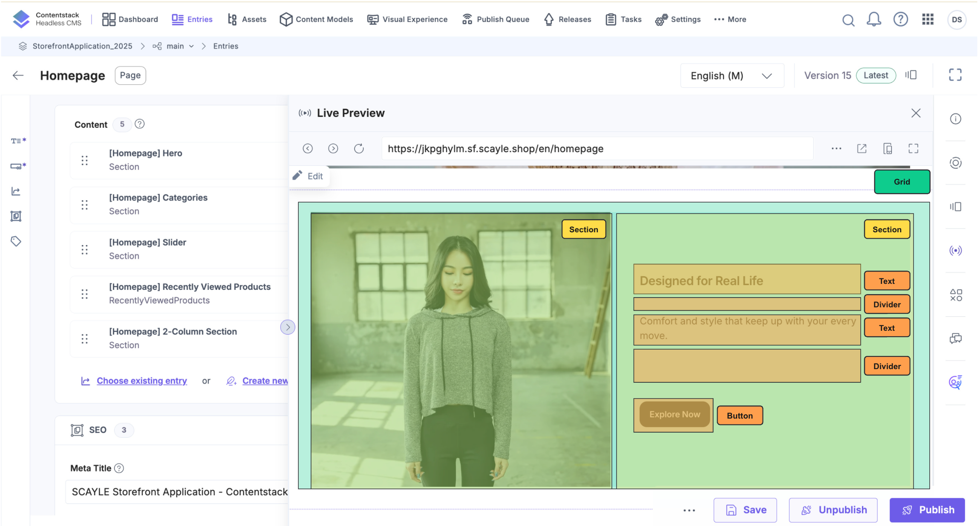Screen dimensions: 980x526
Task: Open entry information panel icon
Action: point(955,119)
